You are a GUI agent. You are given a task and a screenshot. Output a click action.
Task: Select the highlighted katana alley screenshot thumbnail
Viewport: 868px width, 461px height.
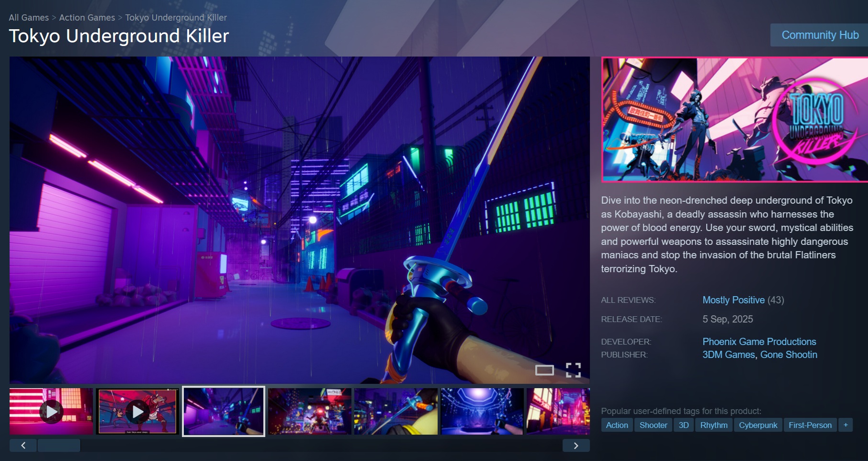pyautogui.click(x=224, y=411)
